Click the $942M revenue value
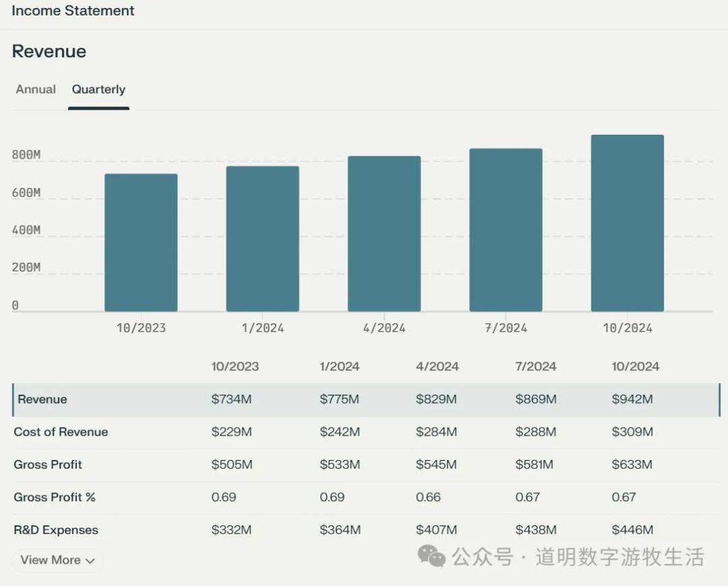Screen dimensions: 728x586 [x=632, y=399]
